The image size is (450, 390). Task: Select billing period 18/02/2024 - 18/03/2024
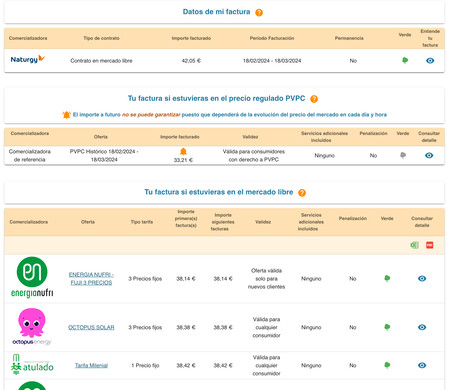coord(272,61)
